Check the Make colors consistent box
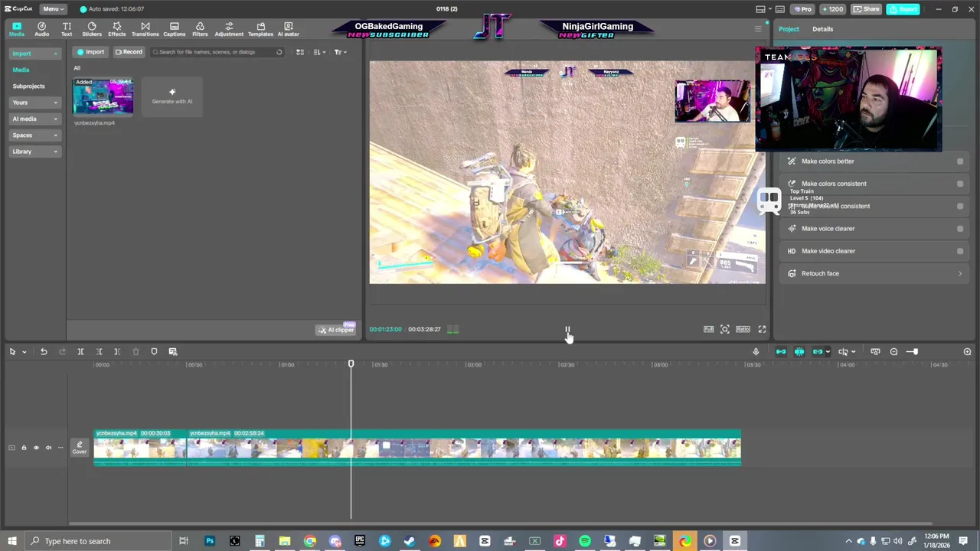This screenshot has height=551, width=980. [960, 184]
